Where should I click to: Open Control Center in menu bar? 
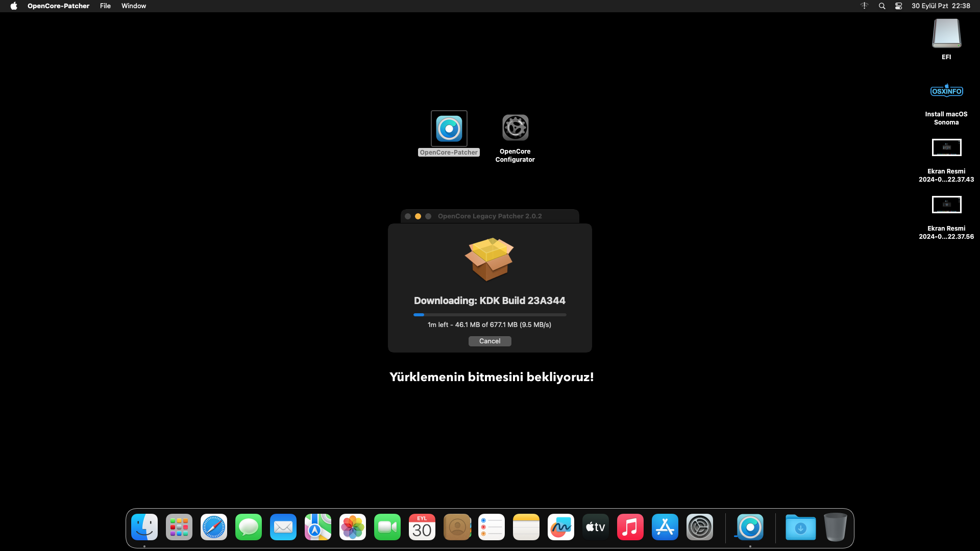coord(898,6)
